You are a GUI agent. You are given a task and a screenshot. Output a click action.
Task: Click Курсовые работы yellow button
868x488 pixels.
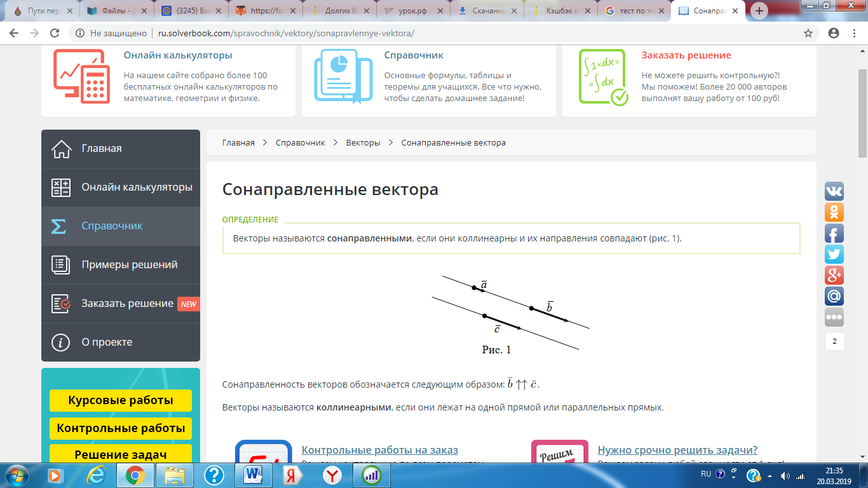pos(120,401)
